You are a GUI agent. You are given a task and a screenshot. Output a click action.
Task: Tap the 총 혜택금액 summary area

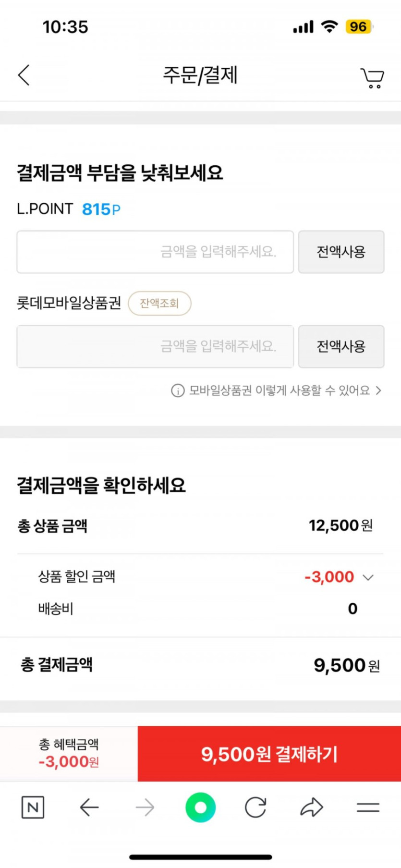pyautogui.click(x=69, y=754)
